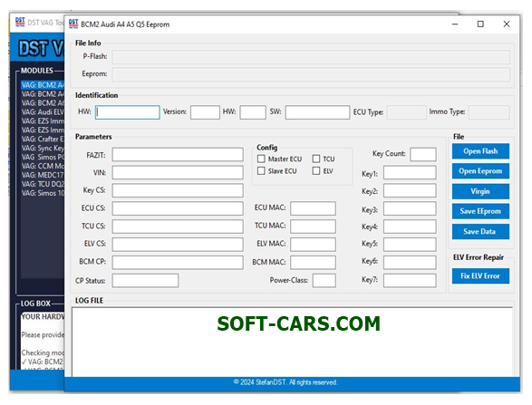
Task: Enable the Master ECU checkbox
Action: 261,159
